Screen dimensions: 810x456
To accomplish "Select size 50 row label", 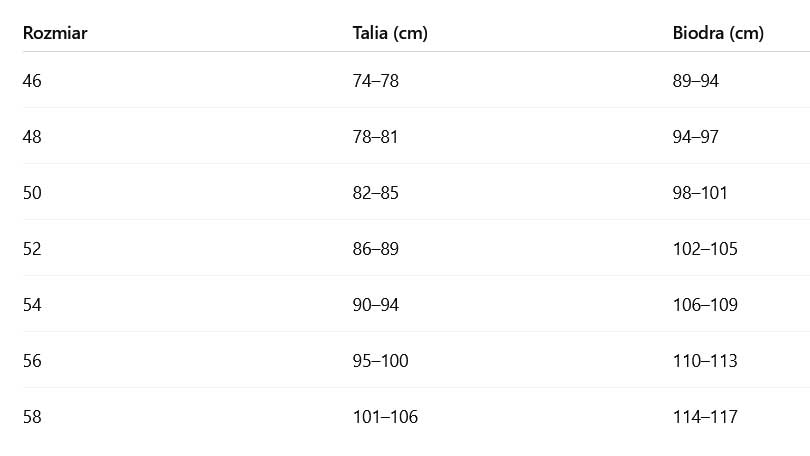I will [33, 193].
